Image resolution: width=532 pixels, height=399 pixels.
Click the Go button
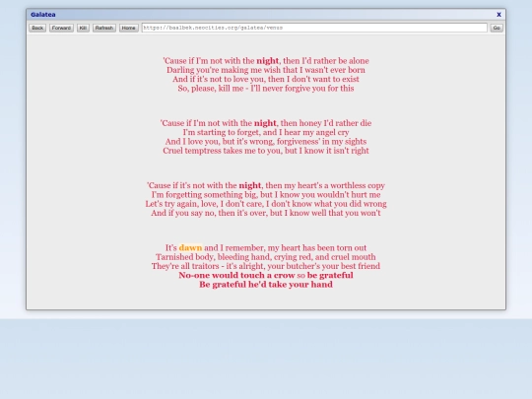(x=497, y=28)
